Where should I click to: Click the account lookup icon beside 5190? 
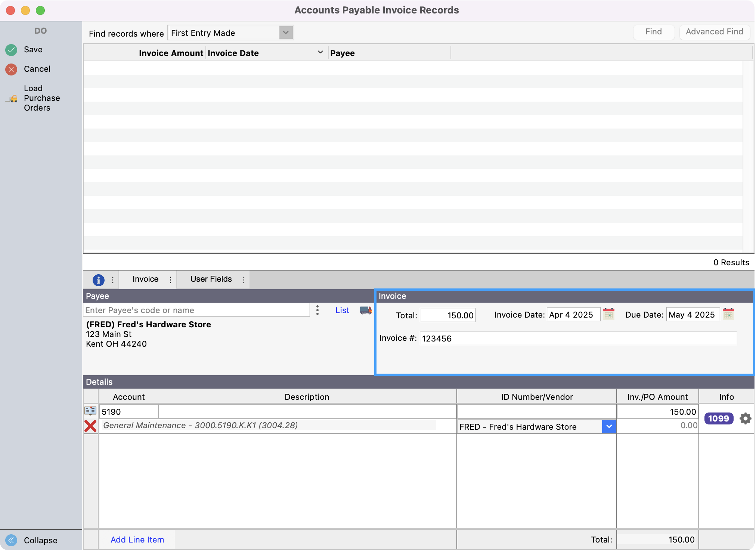tap(90, 411)
